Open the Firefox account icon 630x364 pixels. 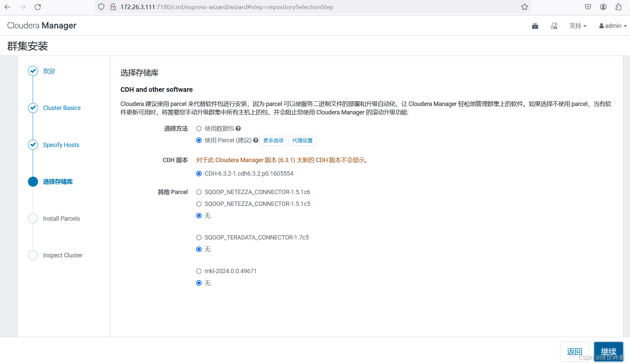(603, 7)
